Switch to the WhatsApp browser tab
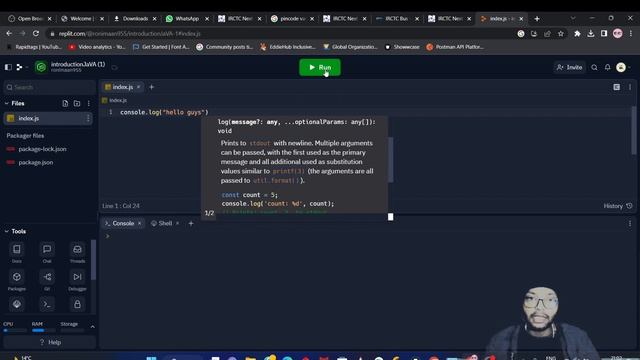640x360 pixels. coord(187,19)
